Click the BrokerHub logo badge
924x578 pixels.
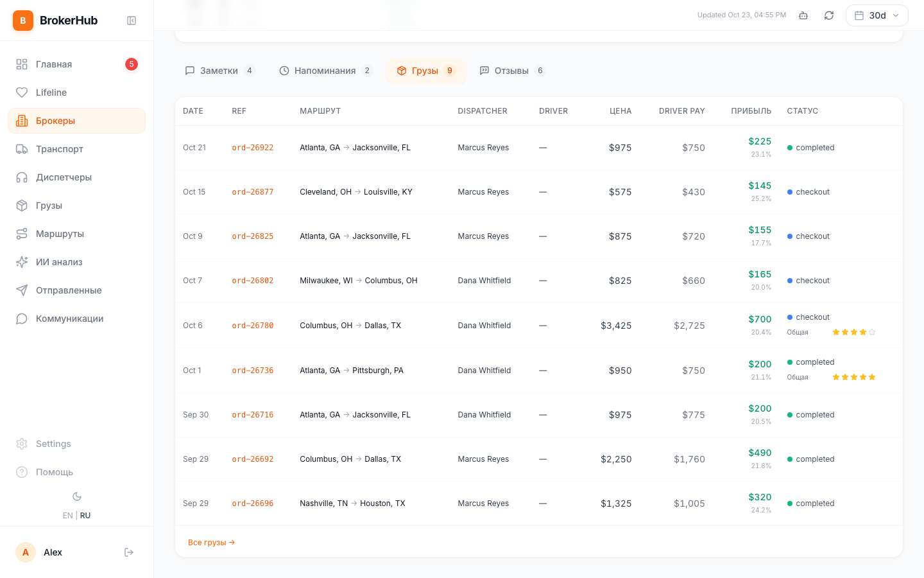pos(23,21)
